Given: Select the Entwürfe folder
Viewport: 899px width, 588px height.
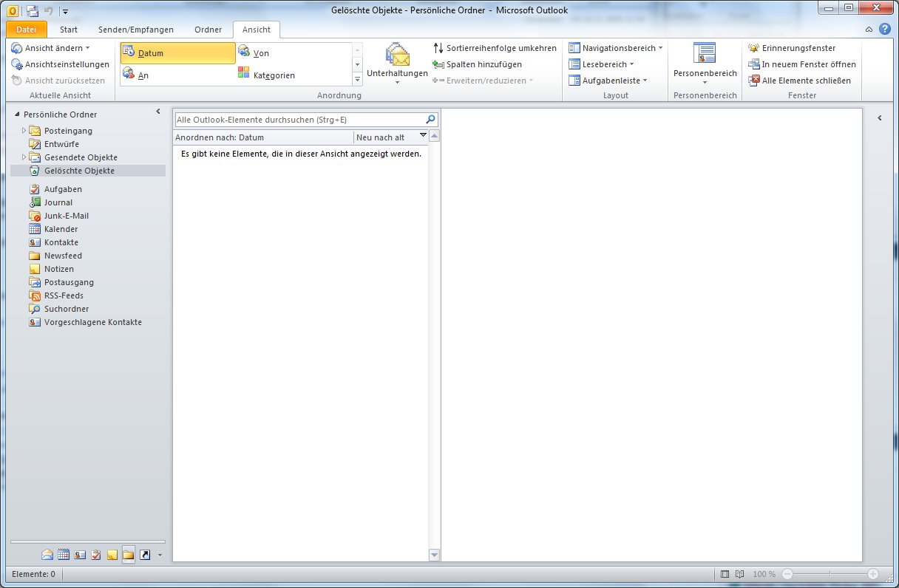Looking at the screenshot, I should click(61, 144).
